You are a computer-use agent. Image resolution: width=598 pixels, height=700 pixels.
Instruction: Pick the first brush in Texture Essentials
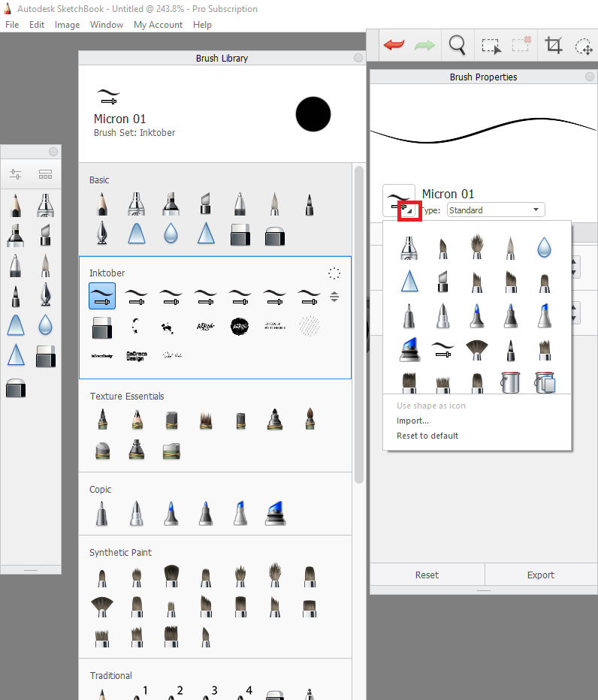[x=102, y=419]
